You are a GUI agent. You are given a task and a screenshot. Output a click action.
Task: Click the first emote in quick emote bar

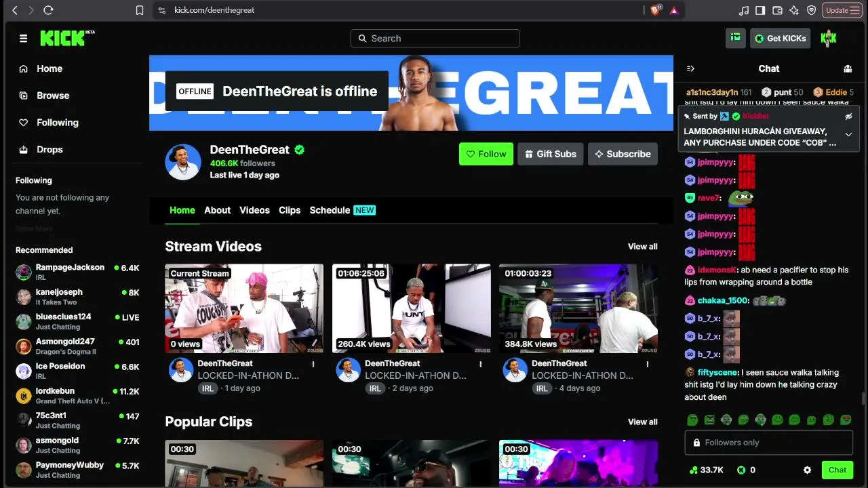692,420
